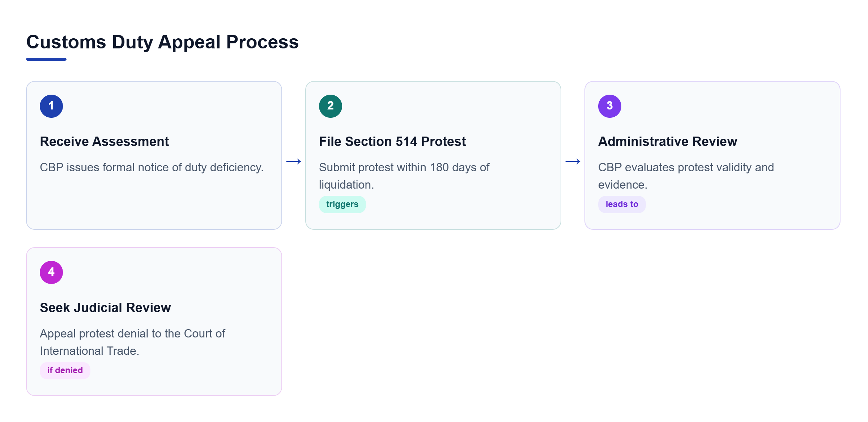This screenshot has height=422, width=868.
Task: Click the blue step 1 circle badge
Action: [x=51, y=106]
